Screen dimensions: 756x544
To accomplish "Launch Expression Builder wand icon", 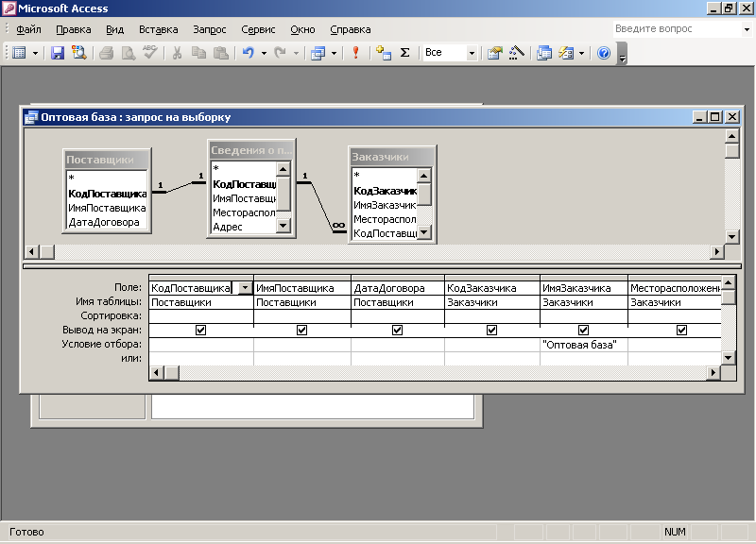I will click(x=516, y=53).
